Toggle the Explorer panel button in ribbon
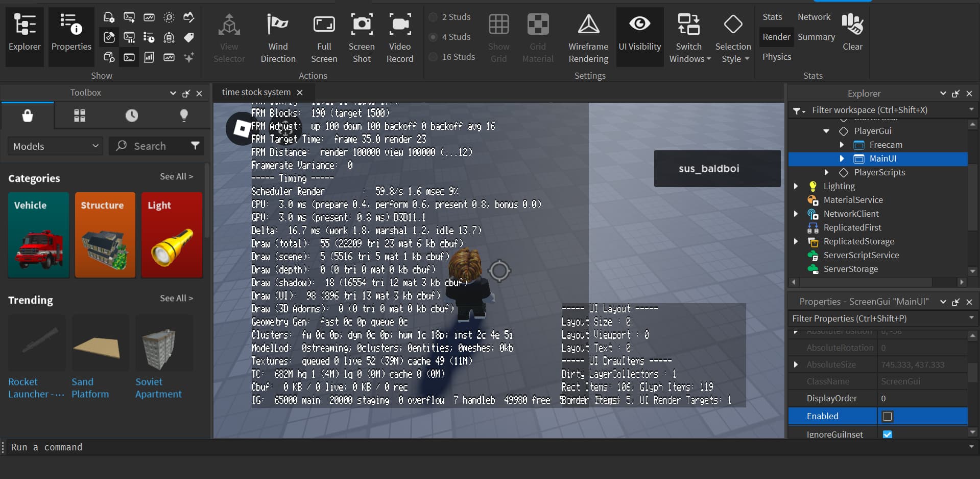 (25, 36)
